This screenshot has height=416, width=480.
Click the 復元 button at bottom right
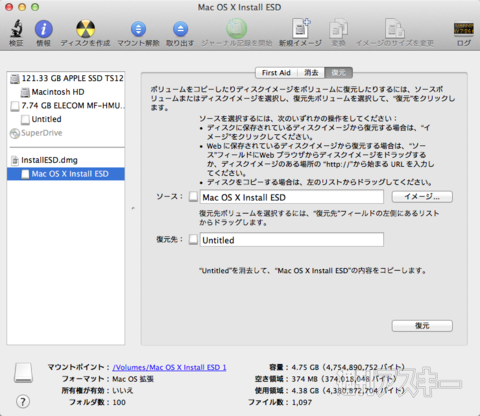(422, 326)
